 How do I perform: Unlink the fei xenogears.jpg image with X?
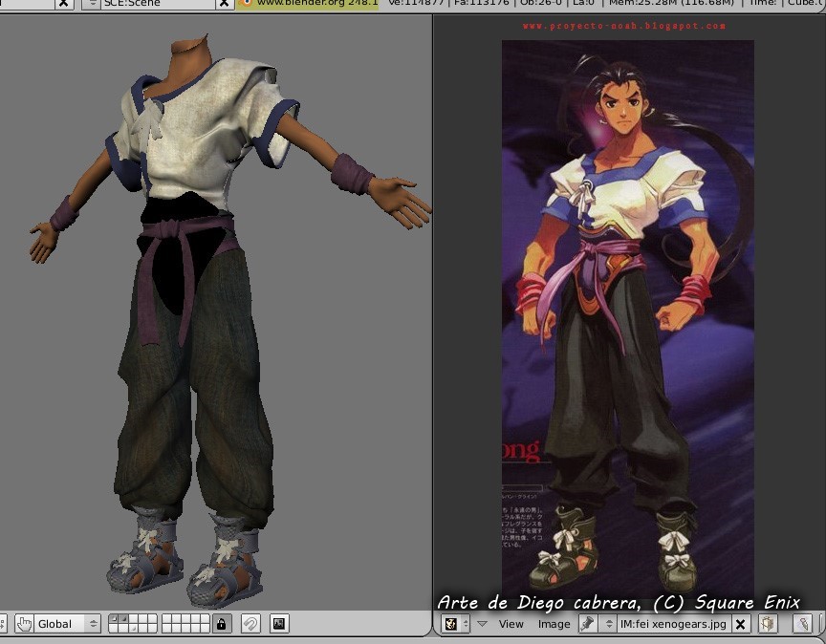point(740,624)
